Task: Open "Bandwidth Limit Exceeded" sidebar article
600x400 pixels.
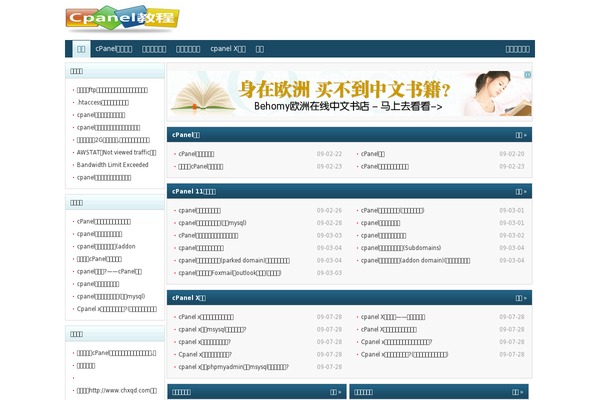Action: (112, 165)
